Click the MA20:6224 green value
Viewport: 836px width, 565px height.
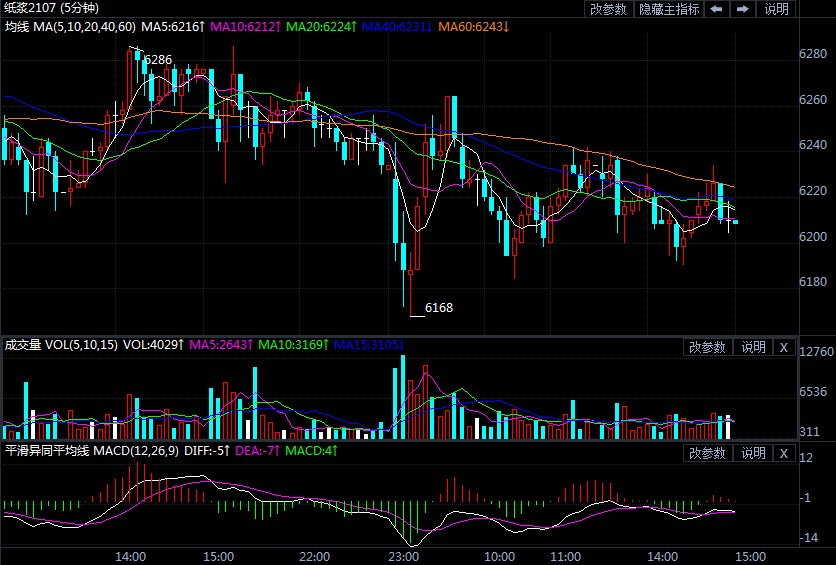click(x=321, y=26)
